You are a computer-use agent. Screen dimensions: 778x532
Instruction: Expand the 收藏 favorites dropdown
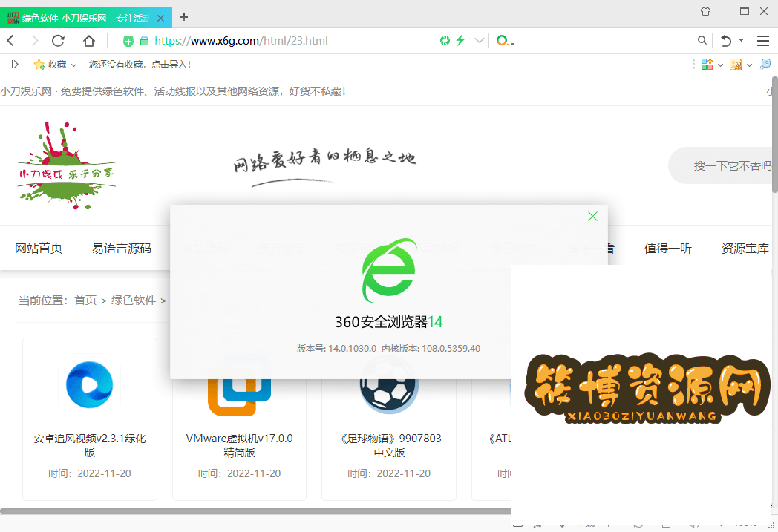pyautogui.click(x=74, y=65)
